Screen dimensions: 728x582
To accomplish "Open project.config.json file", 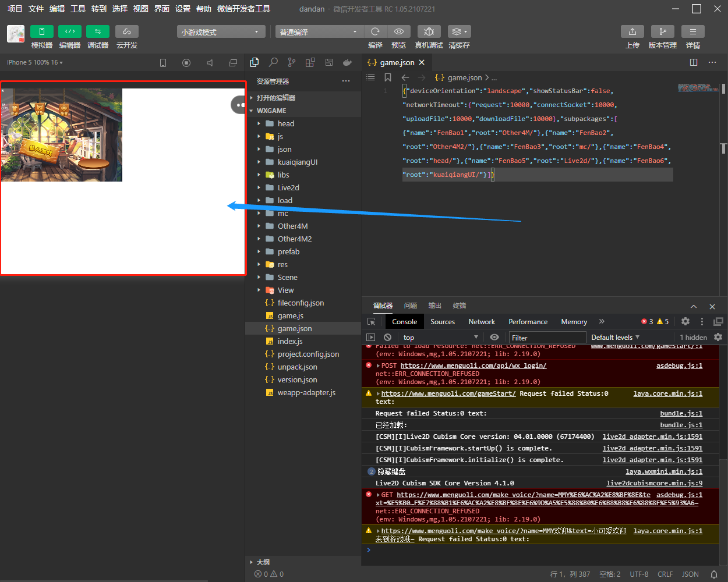I will pyautogui.click(x=303, y=354).
